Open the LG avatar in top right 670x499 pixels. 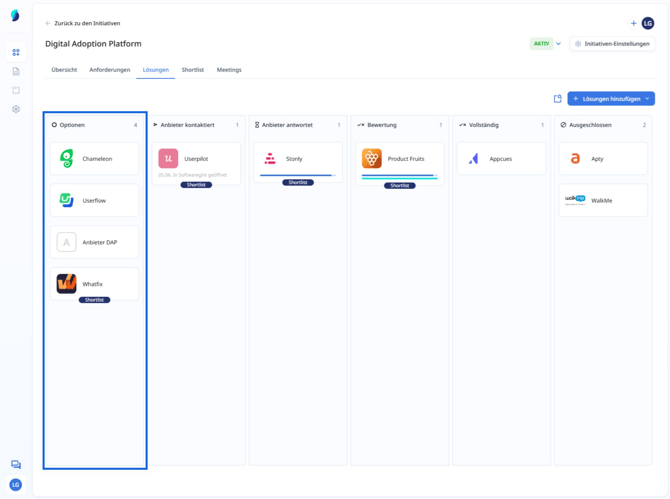coord(648,23)
